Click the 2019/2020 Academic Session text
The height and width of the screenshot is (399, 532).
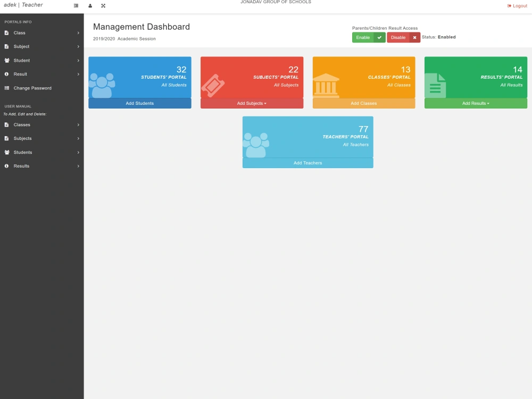pyautogui.click(x=124, y=39)
